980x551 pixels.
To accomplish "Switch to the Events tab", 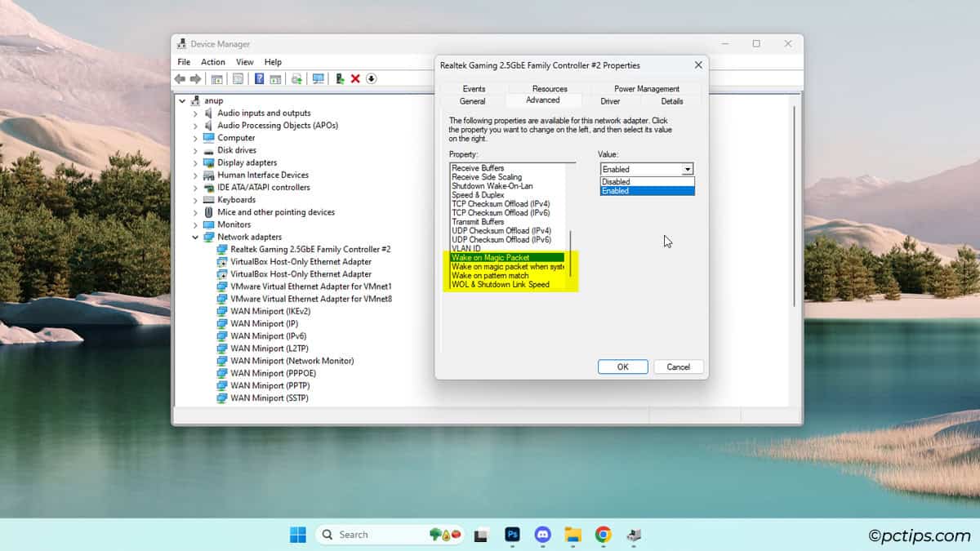I will coord(474,89).
